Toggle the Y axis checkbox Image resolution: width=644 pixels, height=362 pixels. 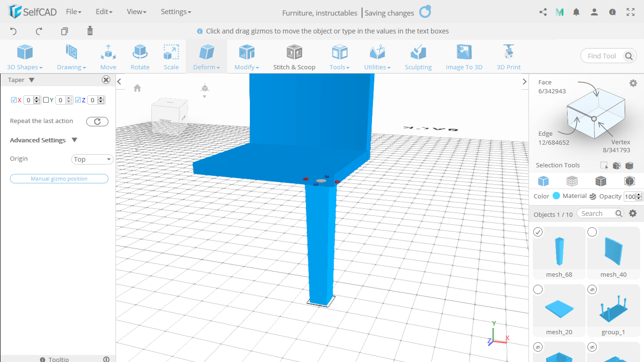[46, 100]
